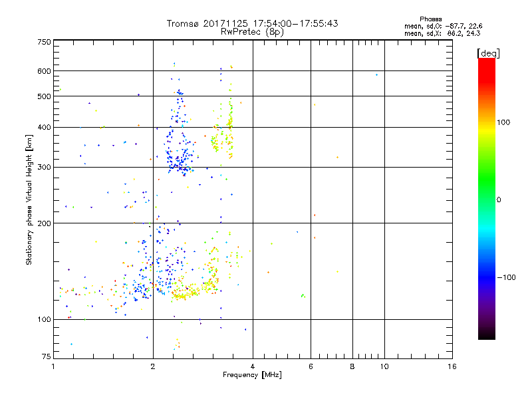Click the 'Frequency [MHz]' axis title
The image size is (532, 399).
(252, 375)
